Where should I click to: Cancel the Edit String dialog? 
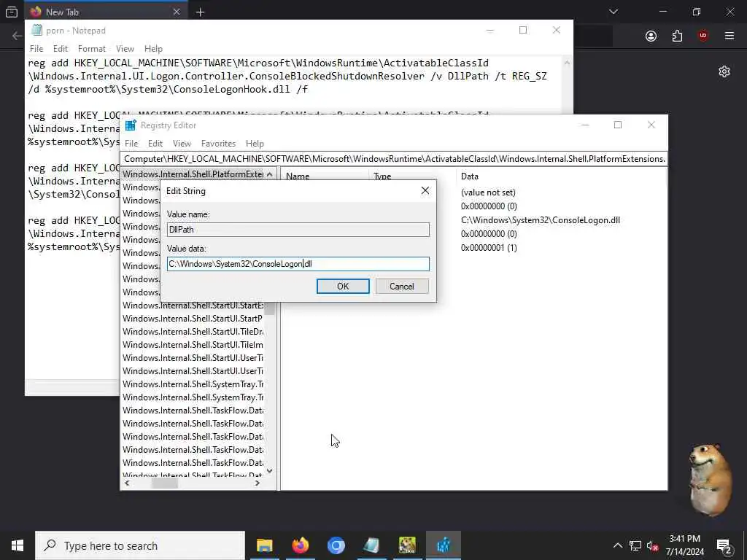coord(402,286)
